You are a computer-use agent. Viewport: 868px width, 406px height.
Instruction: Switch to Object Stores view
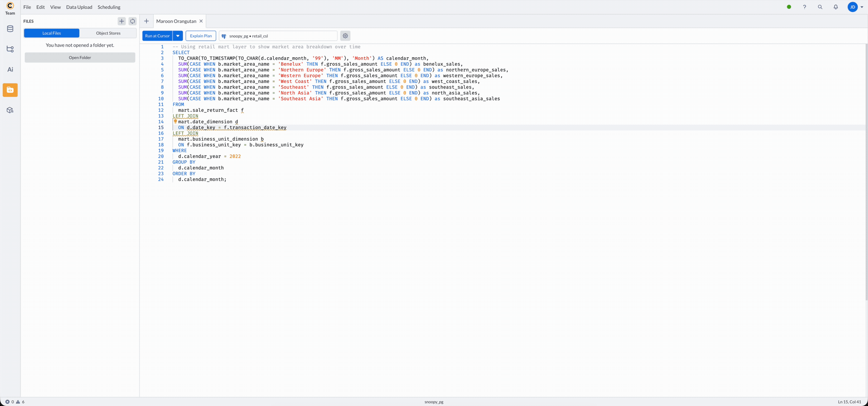tap(108, 33)
